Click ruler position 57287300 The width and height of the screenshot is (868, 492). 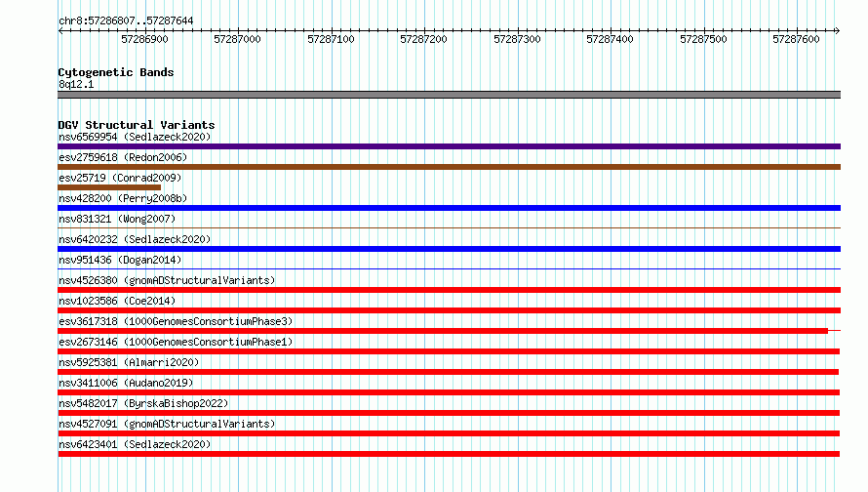click(x=517, y=39)
